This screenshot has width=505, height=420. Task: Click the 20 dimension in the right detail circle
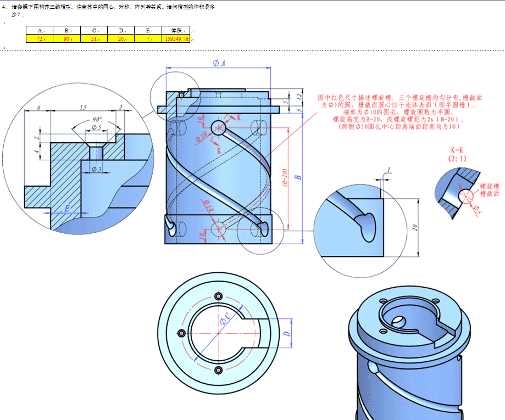coord(415,227)
